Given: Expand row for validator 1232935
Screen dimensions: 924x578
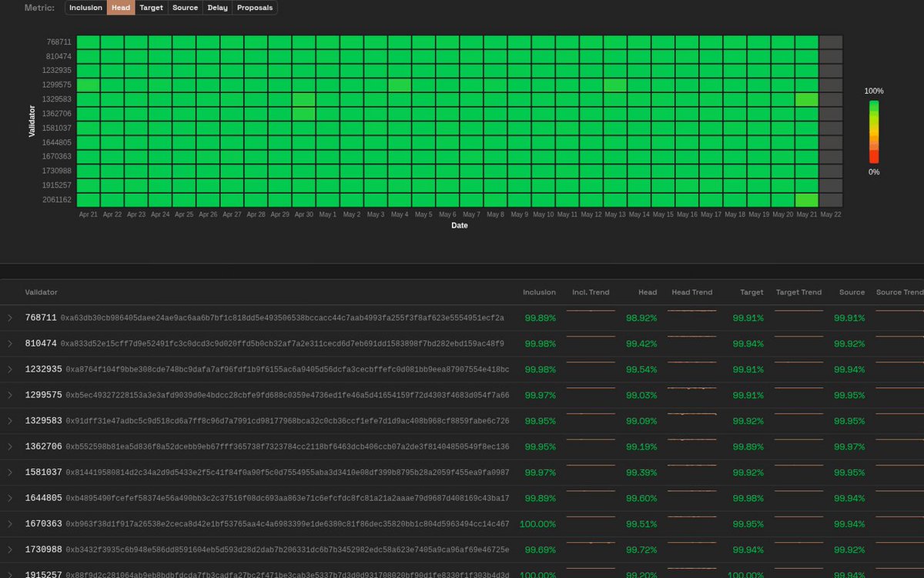Looking at the screenshot, I should 10,369.
